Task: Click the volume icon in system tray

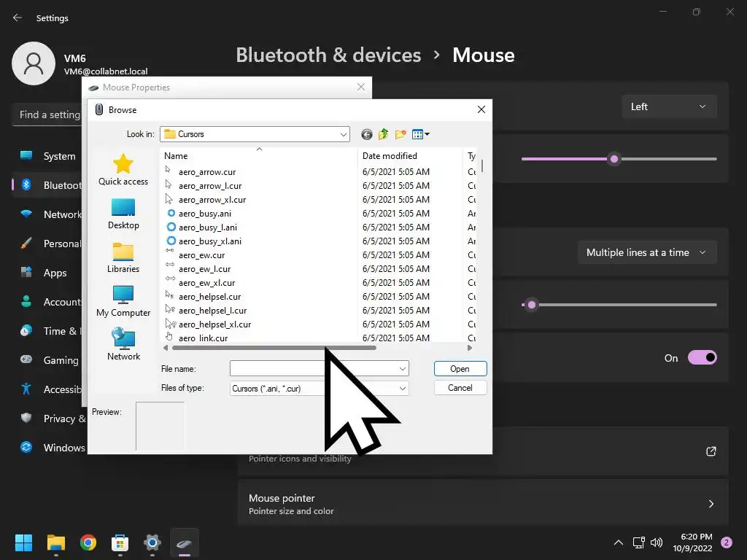Action: 657,542
